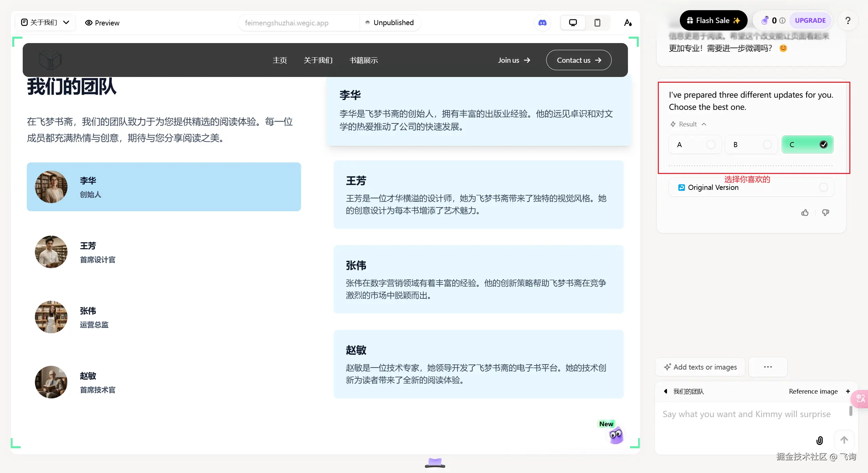The width and height of the screenshot is (868, 473).
Task: Switch to desktop preview mode
Action: (x=573, y=23)
